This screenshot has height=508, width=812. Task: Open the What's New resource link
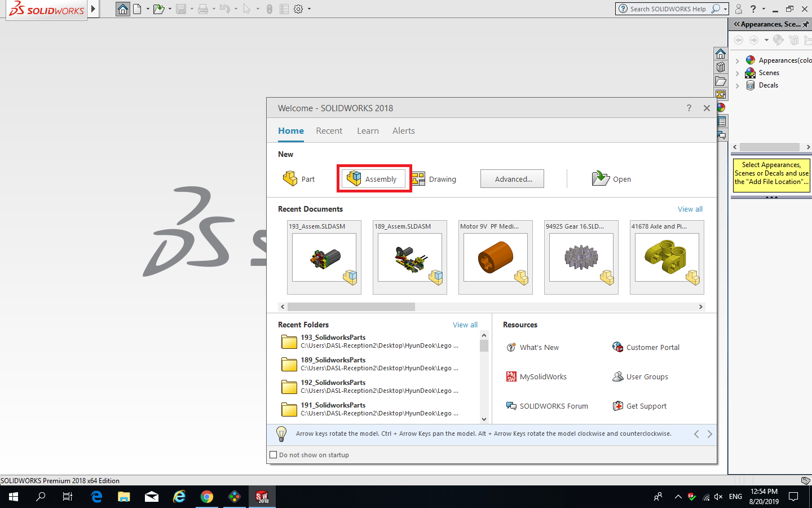pyautogui.click(x=533, y=347)
